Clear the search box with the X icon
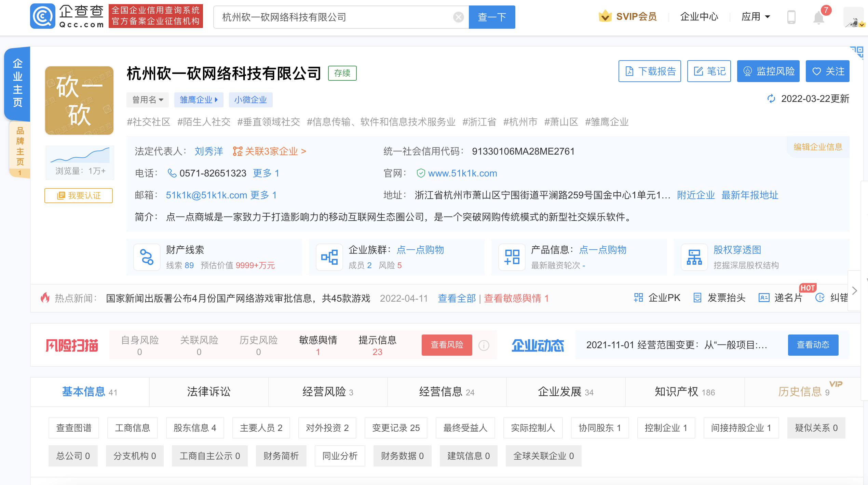The height and width of the screenshot is (485, 868). tap(458, 17)
